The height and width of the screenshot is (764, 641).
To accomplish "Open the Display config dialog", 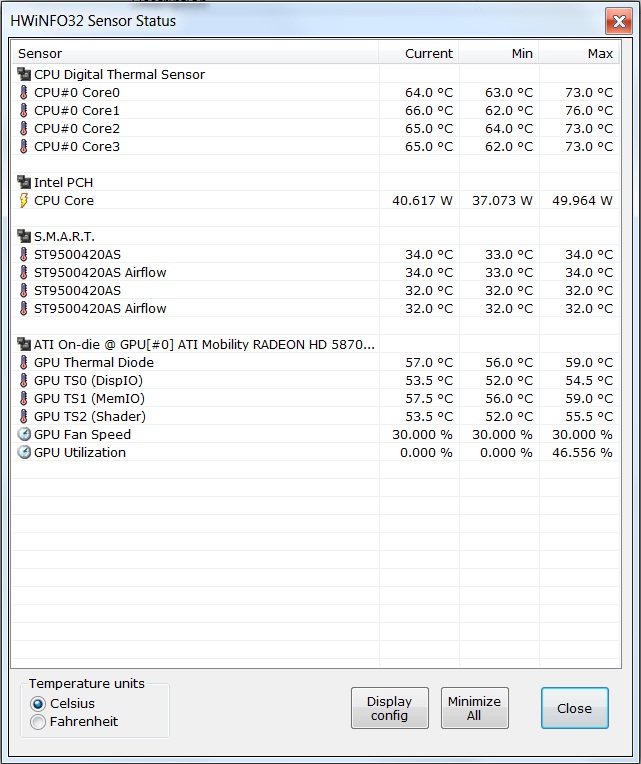I will pos(389,708).
